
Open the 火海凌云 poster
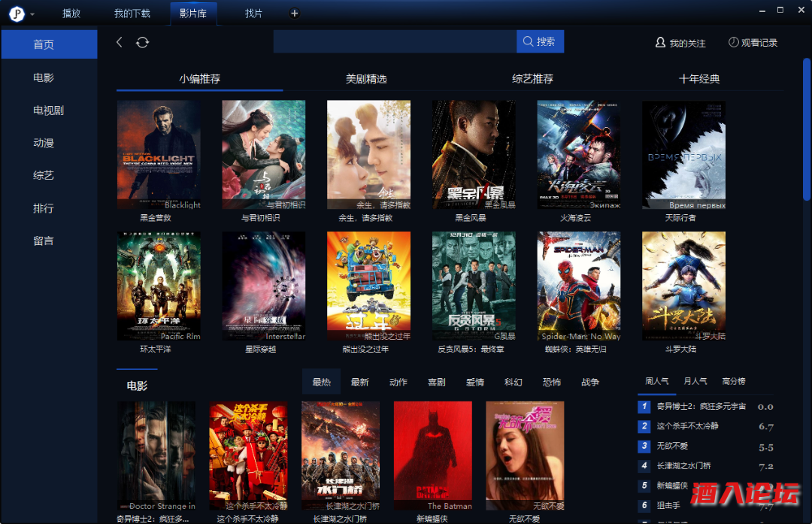[579, 155]
